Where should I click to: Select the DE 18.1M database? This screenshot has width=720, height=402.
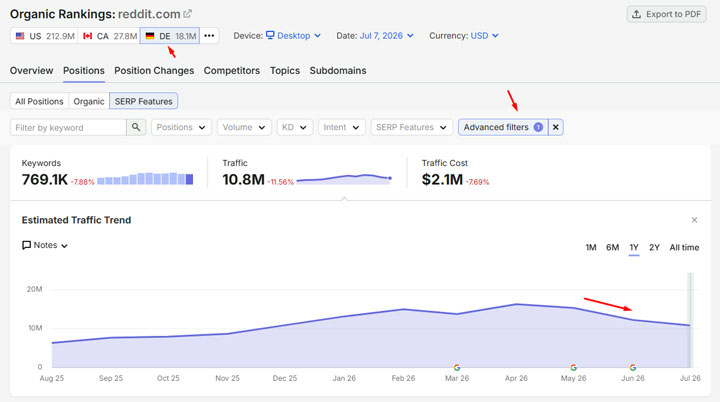pyautogui.click(x=170, y=36)
